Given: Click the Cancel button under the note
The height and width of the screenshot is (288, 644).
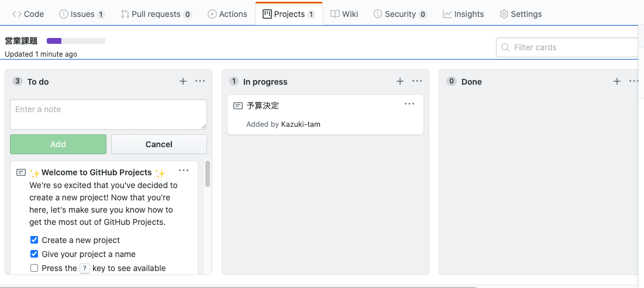Looking at the screenshot, I should (159, 144).
